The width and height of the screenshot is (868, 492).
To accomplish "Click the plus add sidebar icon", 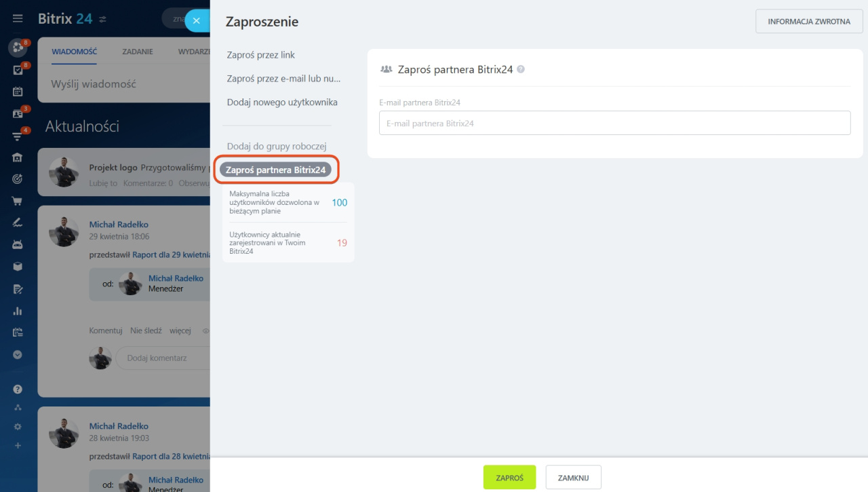I will point(18,446).
